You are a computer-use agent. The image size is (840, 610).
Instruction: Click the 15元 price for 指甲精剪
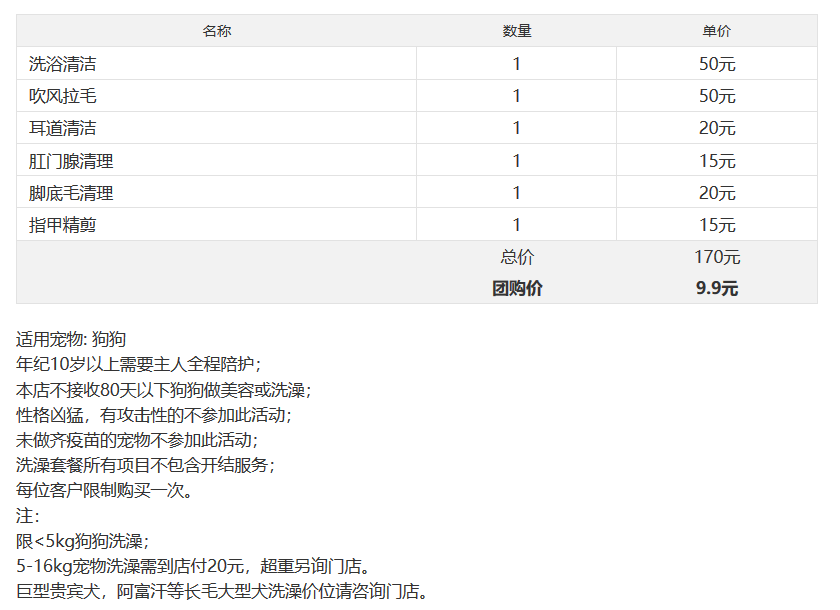tap(717, 225)
